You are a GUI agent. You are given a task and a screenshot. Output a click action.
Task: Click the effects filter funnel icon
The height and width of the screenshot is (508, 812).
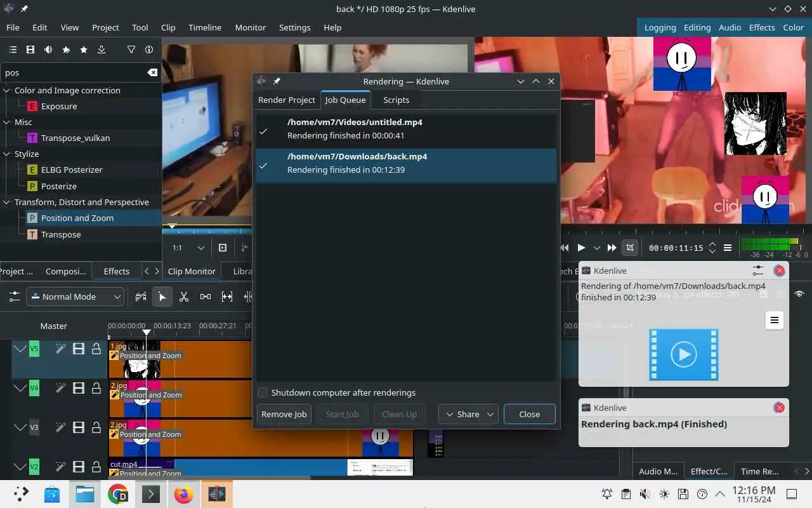click(131, 50)
